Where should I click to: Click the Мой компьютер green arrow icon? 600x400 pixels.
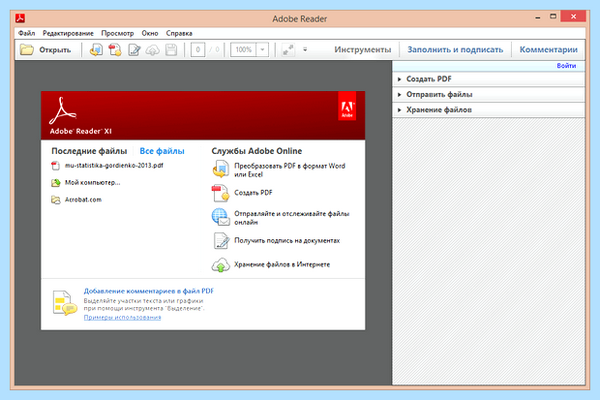(x=56, y=183)
